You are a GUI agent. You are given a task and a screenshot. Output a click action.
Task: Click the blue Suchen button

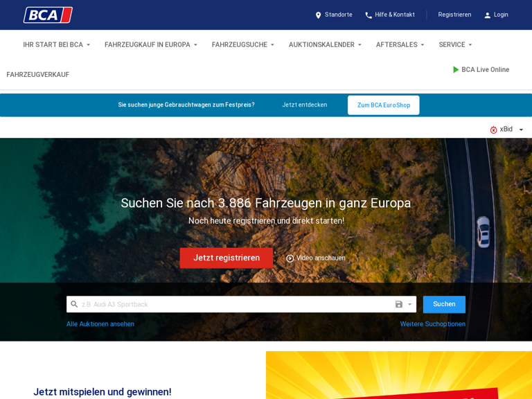click(x=444, y=304)
